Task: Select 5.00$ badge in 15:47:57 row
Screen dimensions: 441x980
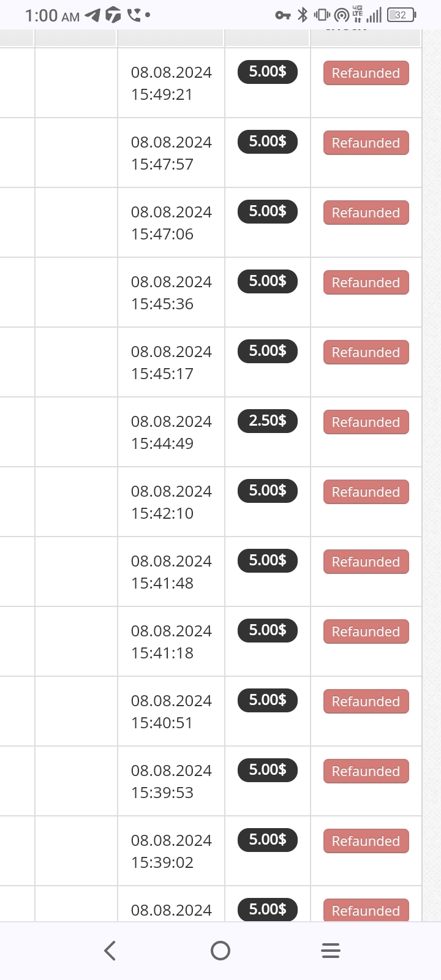Action: (x=268, y=141)
